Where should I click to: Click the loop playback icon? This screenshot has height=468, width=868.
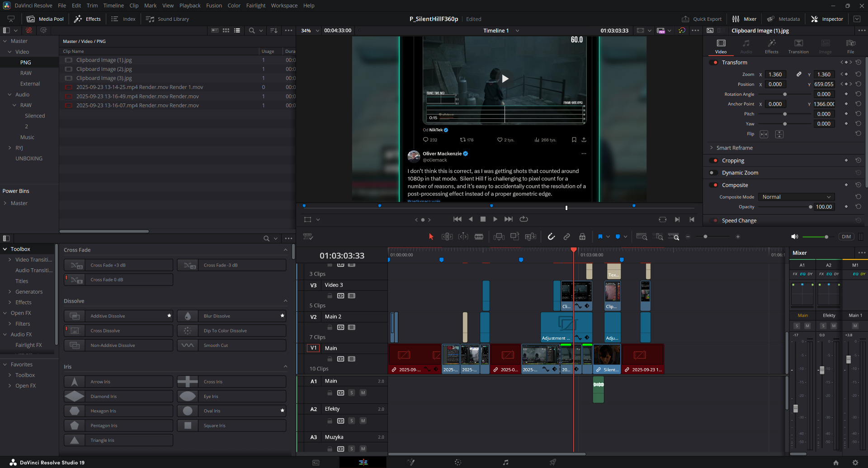pyautogui.click(x=524, y=219)
